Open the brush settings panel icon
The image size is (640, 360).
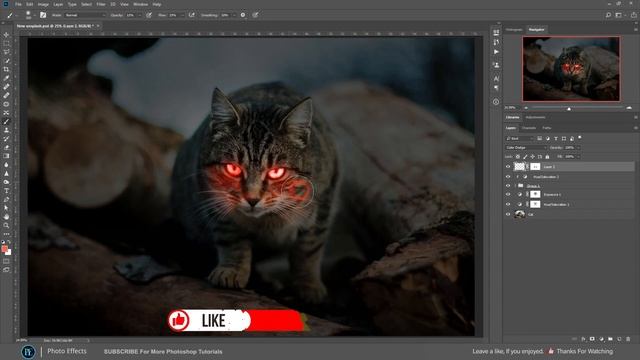(43, 15)
